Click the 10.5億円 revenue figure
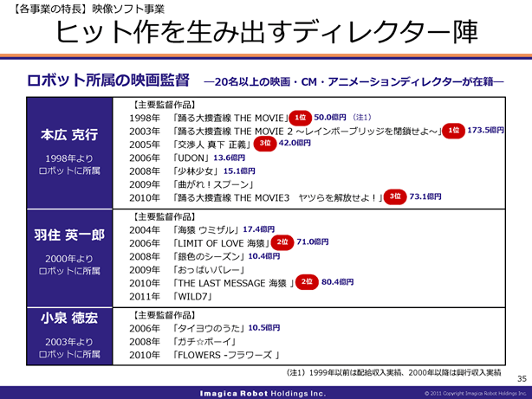 pyautogui.click(x=264, y=328)
